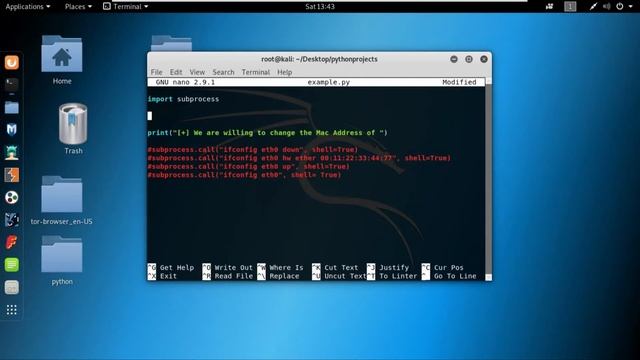Viewport: 640px width, 360px height.
Task: Click the print statement line
Action: [x=267, y=133]
